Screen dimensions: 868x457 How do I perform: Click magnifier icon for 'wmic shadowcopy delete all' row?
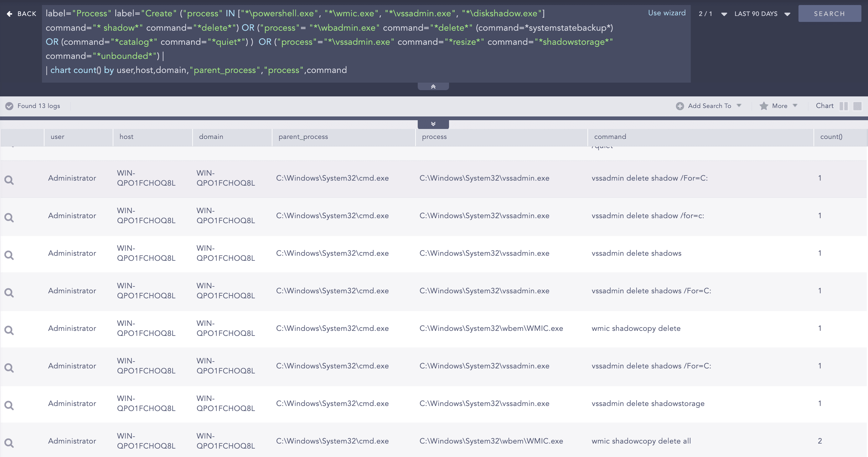(x=9, y=443)
